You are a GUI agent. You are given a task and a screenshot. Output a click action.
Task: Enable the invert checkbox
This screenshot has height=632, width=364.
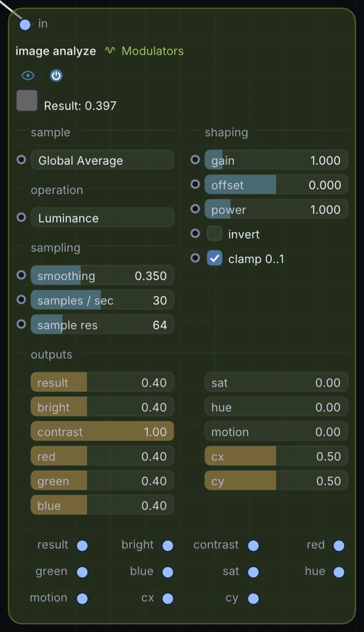(x=215, y=233)
